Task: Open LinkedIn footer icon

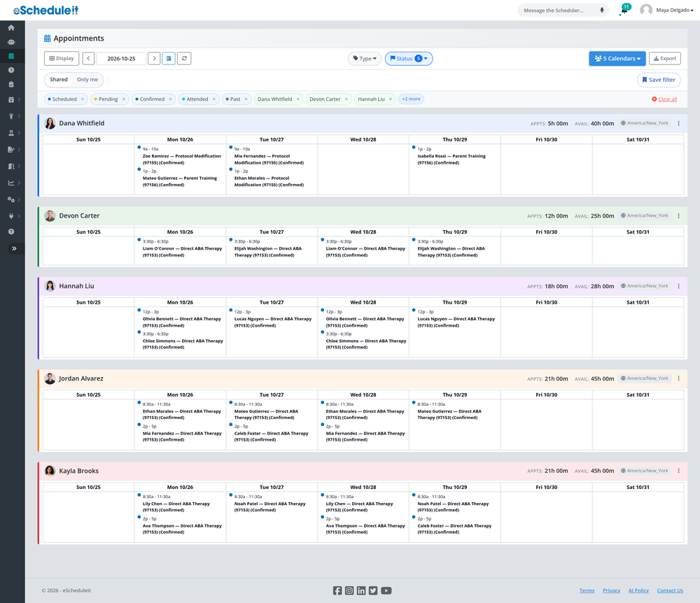Action: [361, 590]
